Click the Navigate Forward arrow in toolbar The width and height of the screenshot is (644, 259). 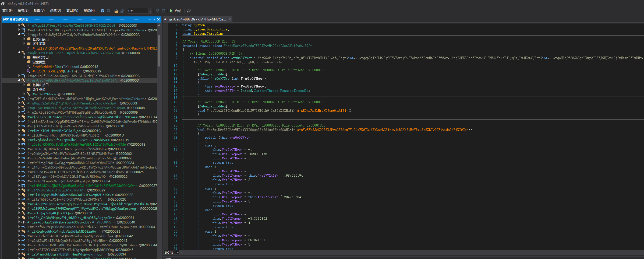(x=108, y=11)
